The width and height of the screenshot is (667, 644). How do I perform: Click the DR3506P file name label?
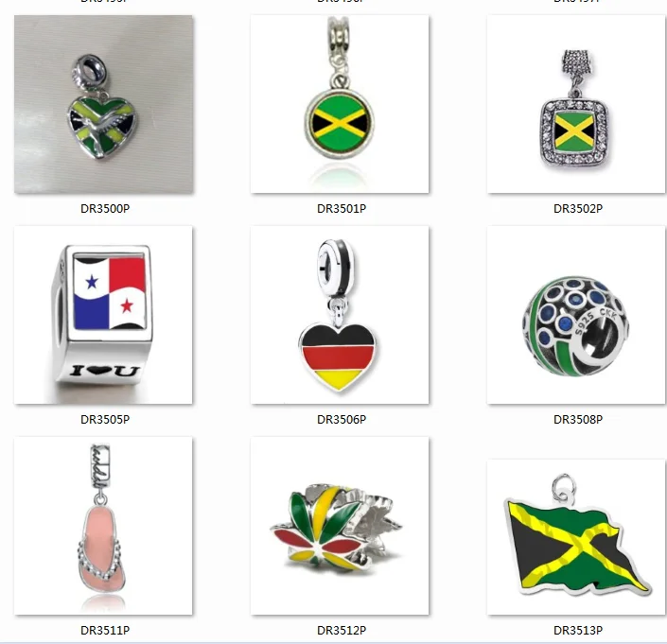(342, 420)
